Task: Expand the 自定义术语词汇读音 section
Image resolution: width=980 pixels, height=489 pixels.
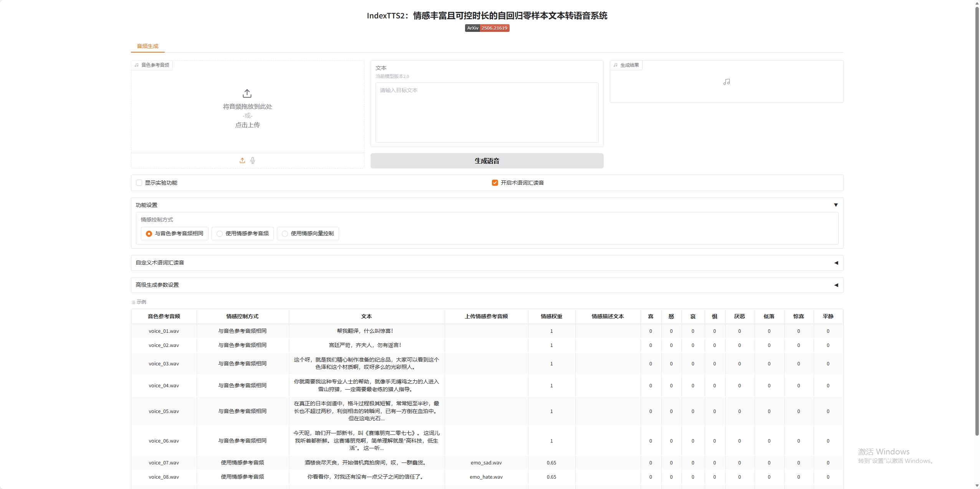Action: pos(836,263)
